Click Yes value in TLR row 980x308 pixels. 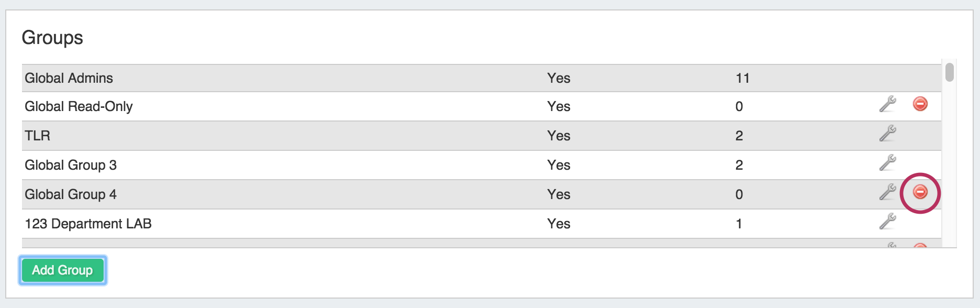[559, 136]
